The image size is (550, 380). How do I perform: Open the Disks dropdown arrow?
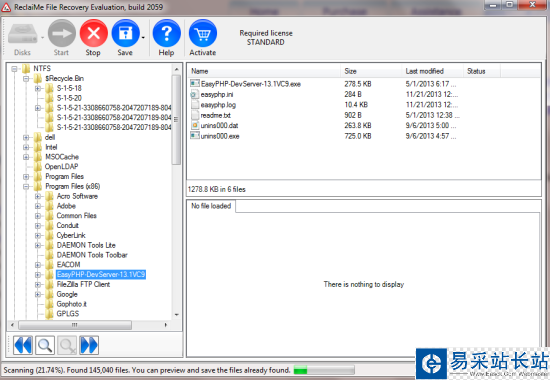tap(42, 38)
